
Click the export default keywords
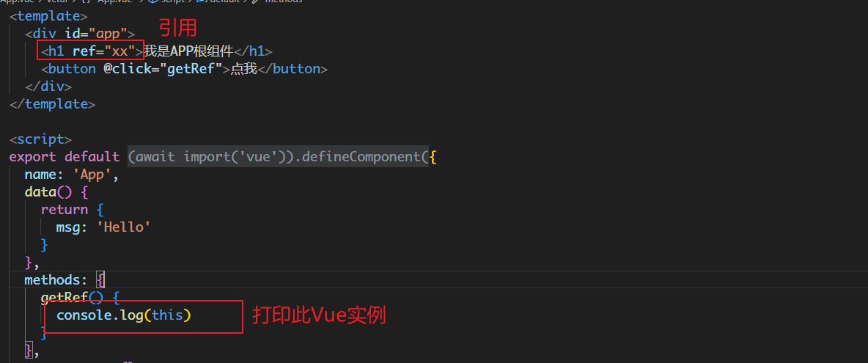65,157
